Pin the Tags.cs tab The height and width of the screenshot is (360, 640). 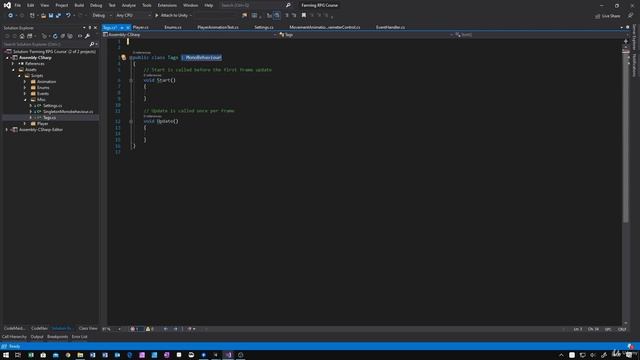point(122,27)
